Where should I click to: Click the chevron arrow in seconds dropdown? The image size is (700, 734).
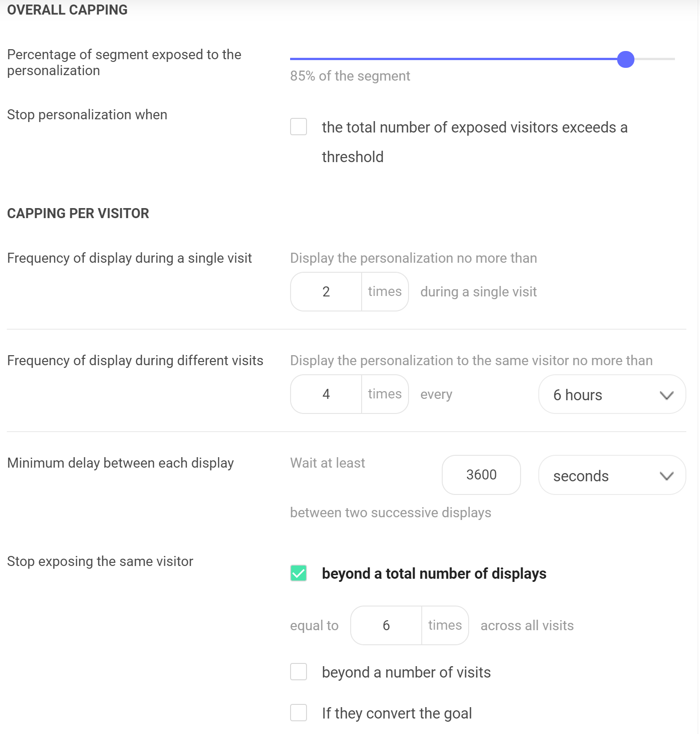(666, 476)
